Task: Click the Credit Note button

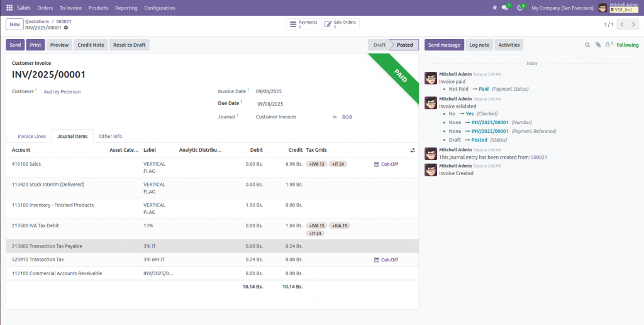Action: coord(91,45)
